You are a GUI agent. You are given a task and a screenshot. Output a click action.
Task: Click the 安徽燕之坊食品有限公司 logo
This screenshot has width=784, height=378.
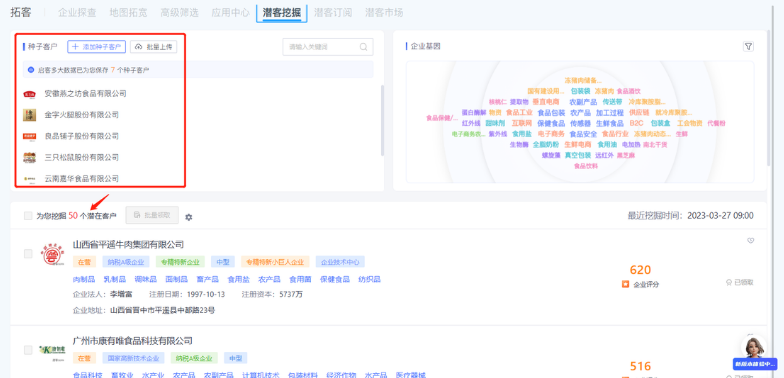pos(30,94)
